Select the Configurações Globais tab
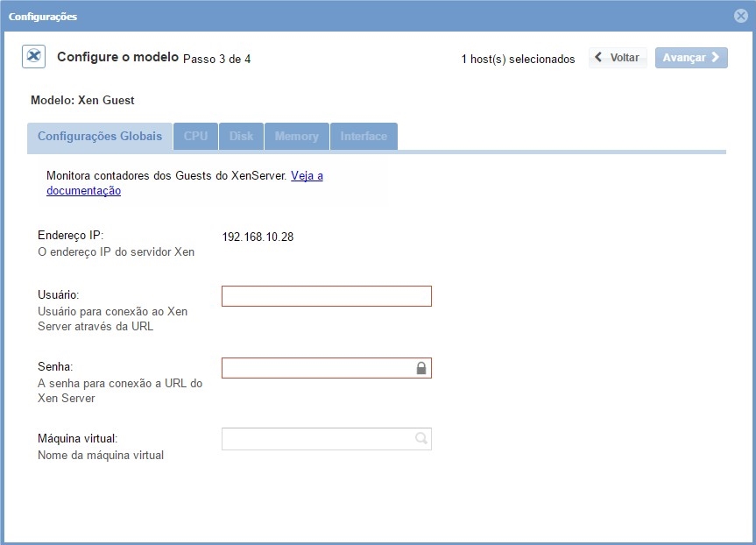 (100, 137)
